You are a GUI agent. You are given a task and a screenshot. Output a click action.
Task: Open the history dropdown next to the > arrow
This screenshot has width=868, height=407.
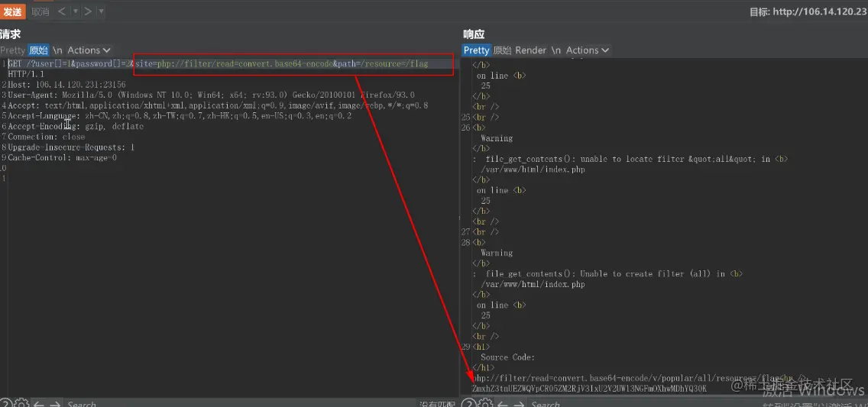click(101, 11)
